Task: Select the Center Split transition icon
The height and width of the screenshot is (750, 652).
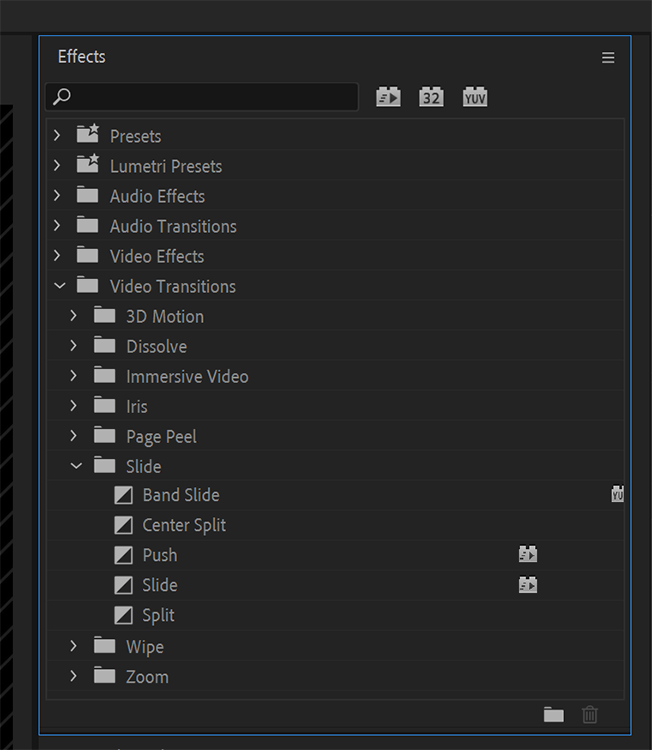Action: click(x=123, y=525)
